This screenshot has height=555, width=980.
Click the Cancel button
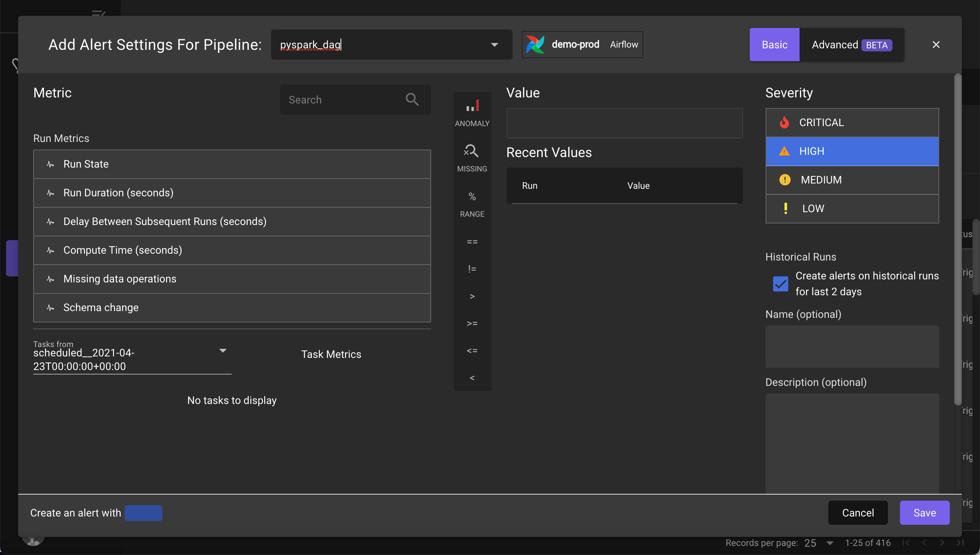click(x=857, y=513)
